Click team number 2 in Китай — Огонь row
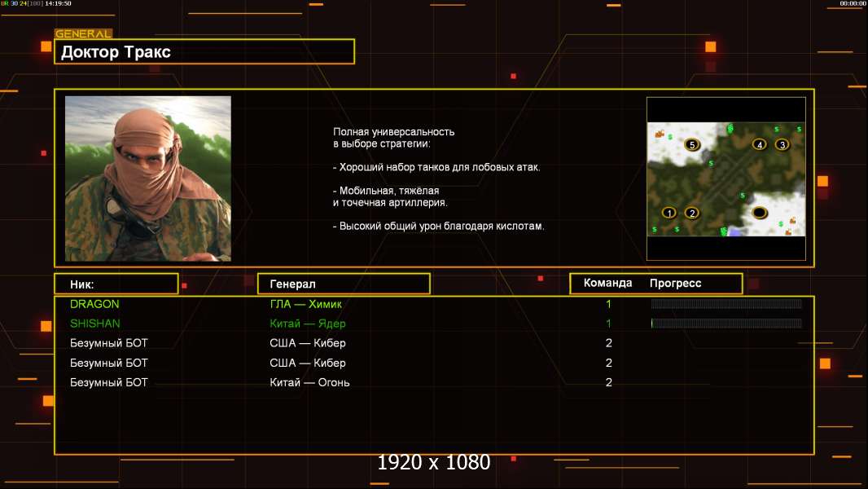The width and height of the screenshot is (868, 489). (608, 382)
